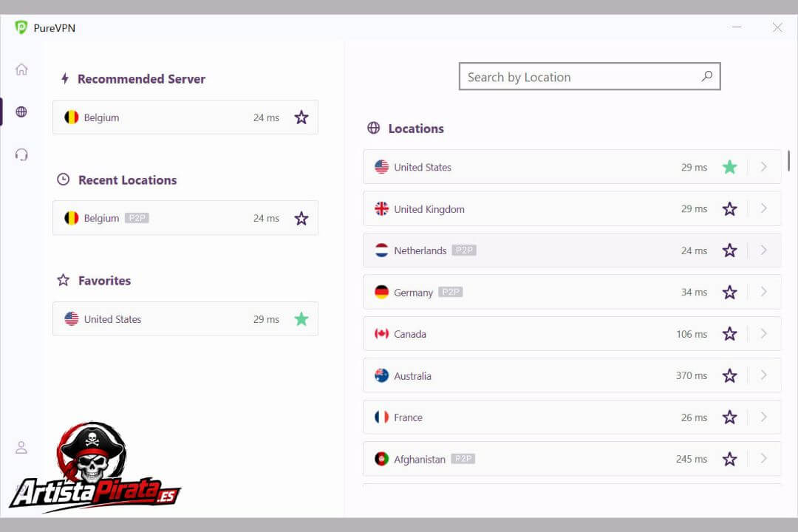Image resolution: width=798 pixels, height=532 pixels.
Task: Select Netherlands location row
Action: pos(572,250)
